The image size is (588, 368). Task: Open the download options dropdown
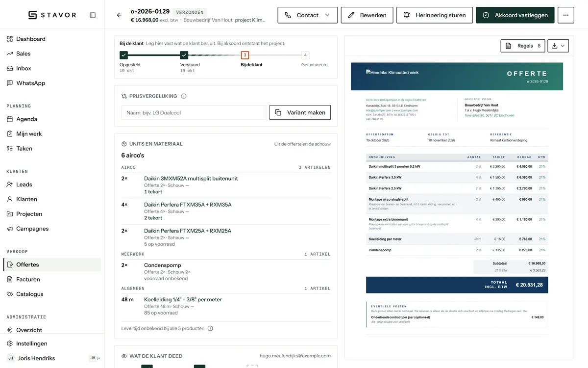click(x=558, y=46)
